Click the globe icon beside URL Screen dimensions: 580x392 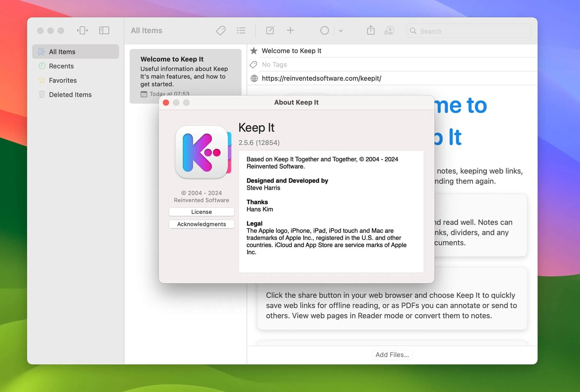254,79
